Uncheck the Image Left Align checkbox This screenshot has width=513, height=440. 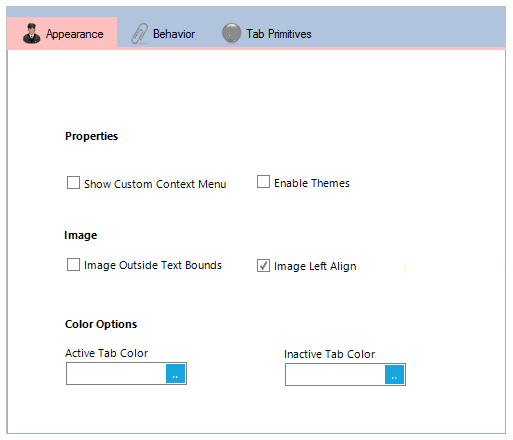coord(263,266)
